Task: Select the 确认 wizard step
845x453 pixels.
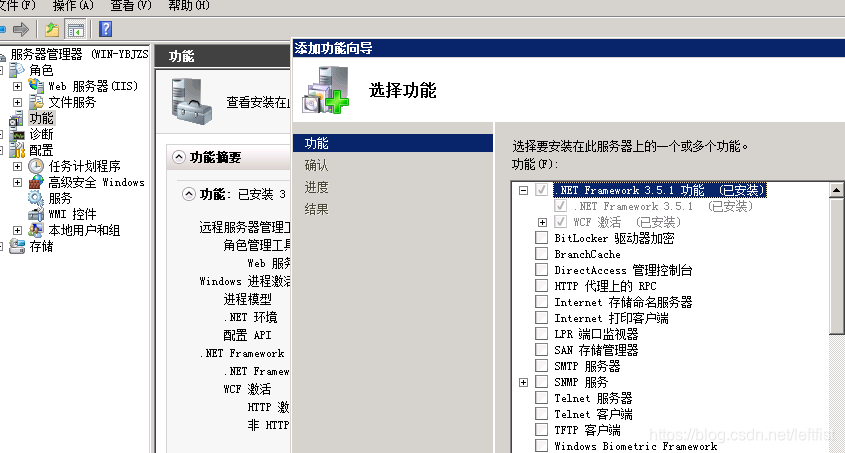Action: pyautogui.click(x=316, y=165)
